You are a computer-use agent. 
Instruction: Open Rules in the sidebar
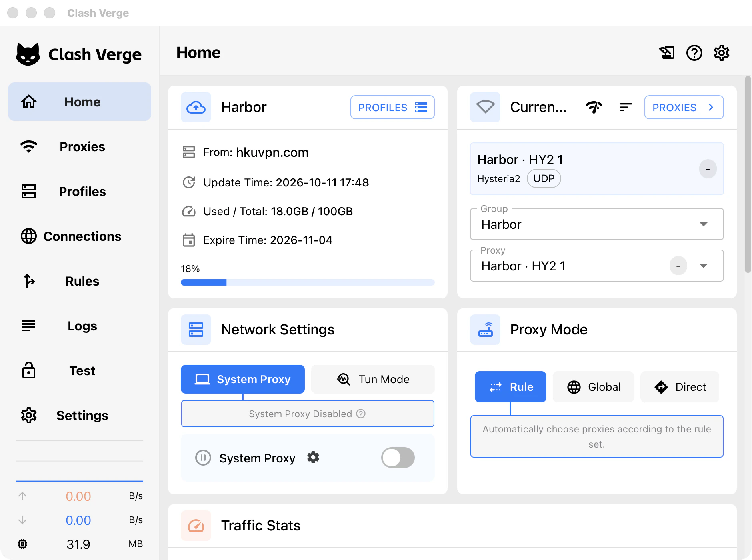click(80, 281)
